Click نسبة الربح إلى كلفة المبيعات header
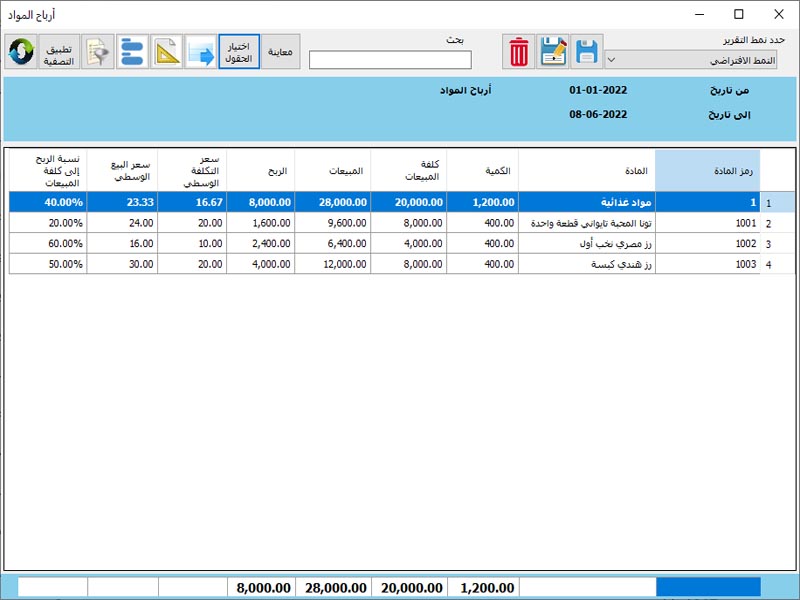The height and width of the screenshot is (600, 800). (x=48, y=171)
